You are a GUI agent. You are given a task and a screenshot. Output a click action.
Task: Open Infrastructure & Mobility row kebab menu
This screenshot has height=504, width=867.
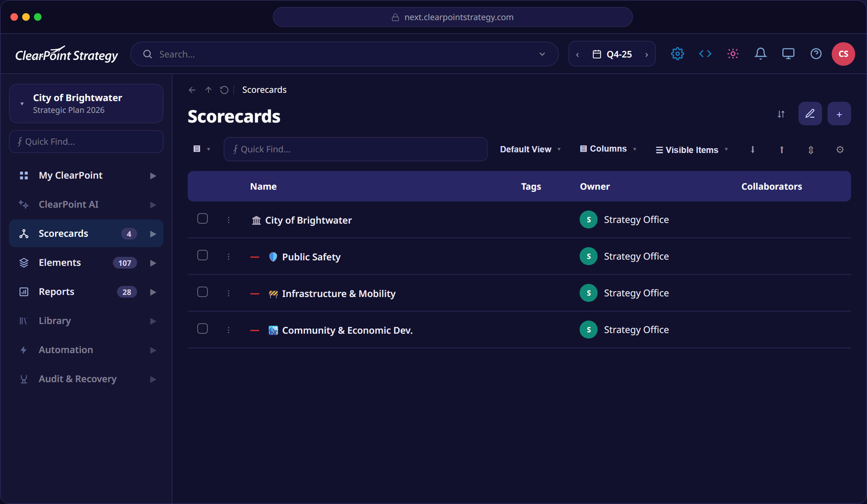coord(229,293)
